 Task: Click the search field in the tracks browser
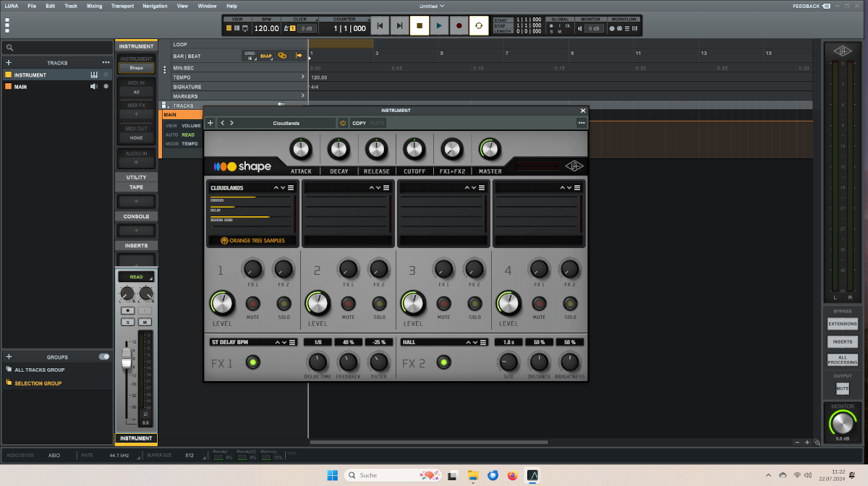57,48
